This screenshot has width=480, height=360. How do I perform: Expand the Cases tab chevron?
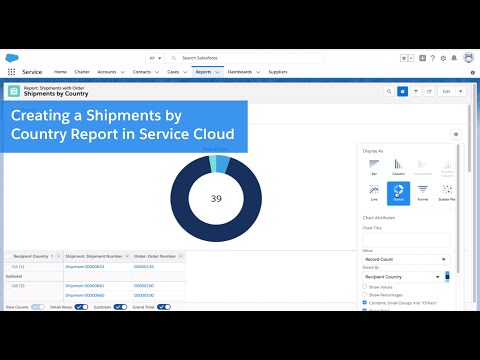185,72
